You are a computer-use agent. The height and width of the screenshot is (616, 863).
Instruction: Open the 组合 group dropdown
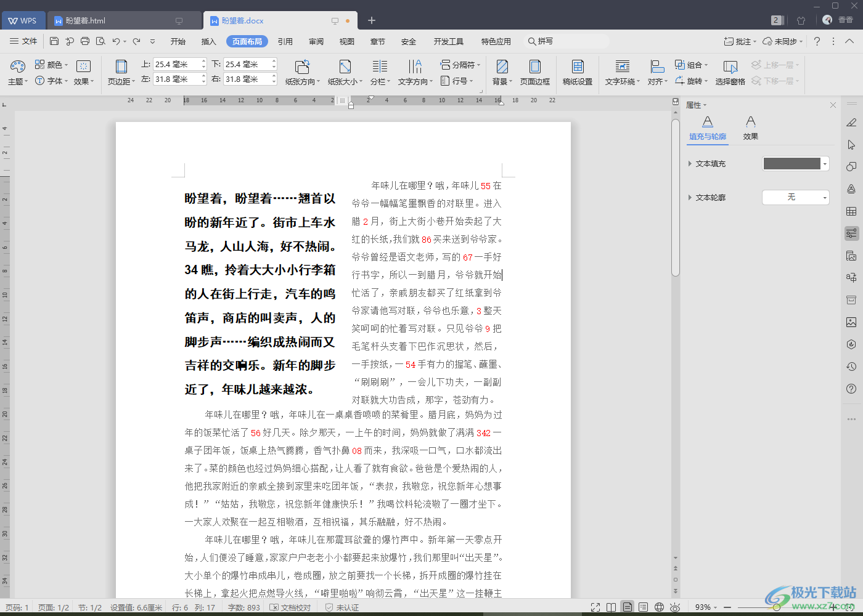[x=691, y=65]
